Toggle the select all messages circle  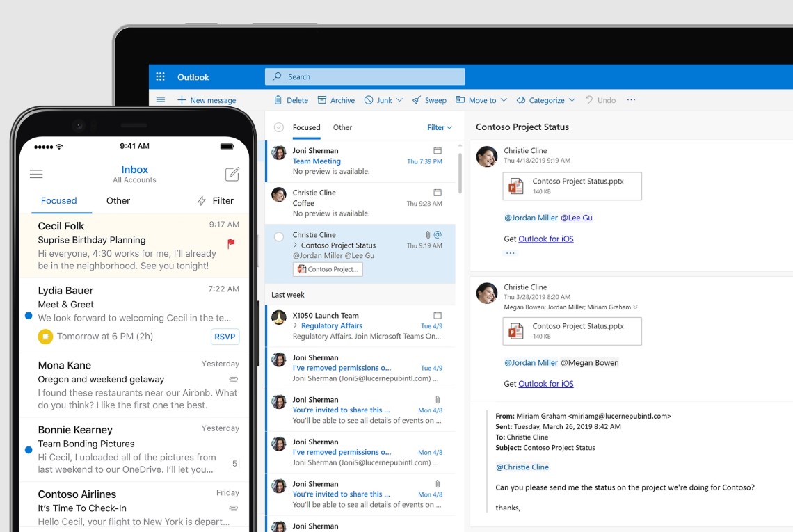click(x=279, y=127)
